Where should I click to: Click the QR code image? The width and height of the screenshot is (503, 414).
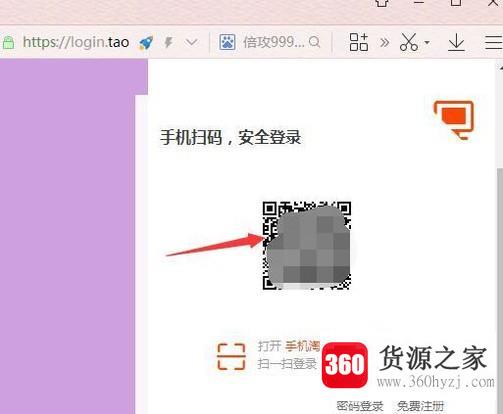[307, 245]
